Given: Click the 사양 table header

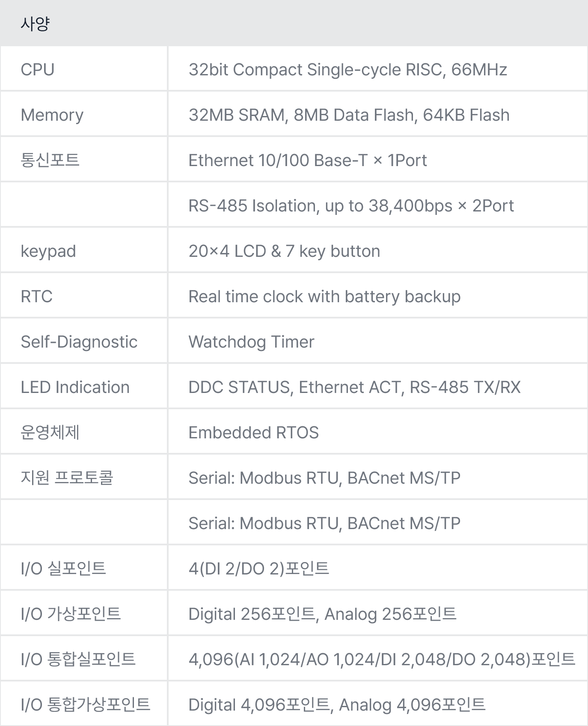Looking at the screenshot, I should point(35,24).
